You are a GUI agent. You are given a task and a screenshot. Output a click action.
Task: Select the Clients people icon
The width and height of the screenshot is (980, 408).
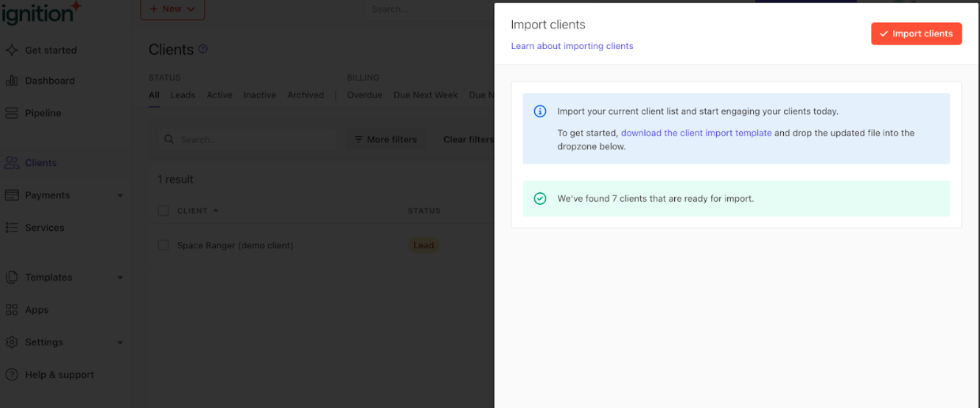coord(12,163)
